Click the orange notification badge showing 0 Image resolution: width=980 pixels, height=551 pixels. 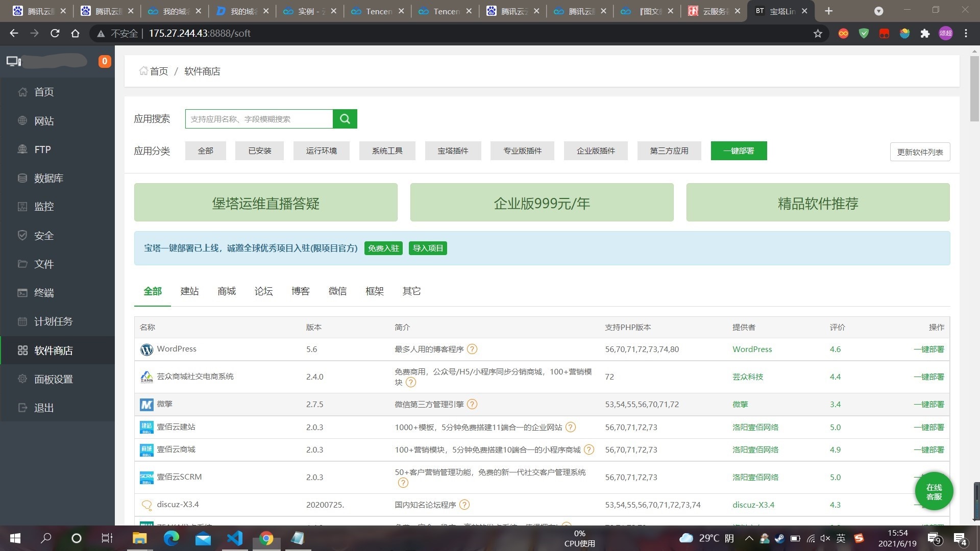point(105,61)
